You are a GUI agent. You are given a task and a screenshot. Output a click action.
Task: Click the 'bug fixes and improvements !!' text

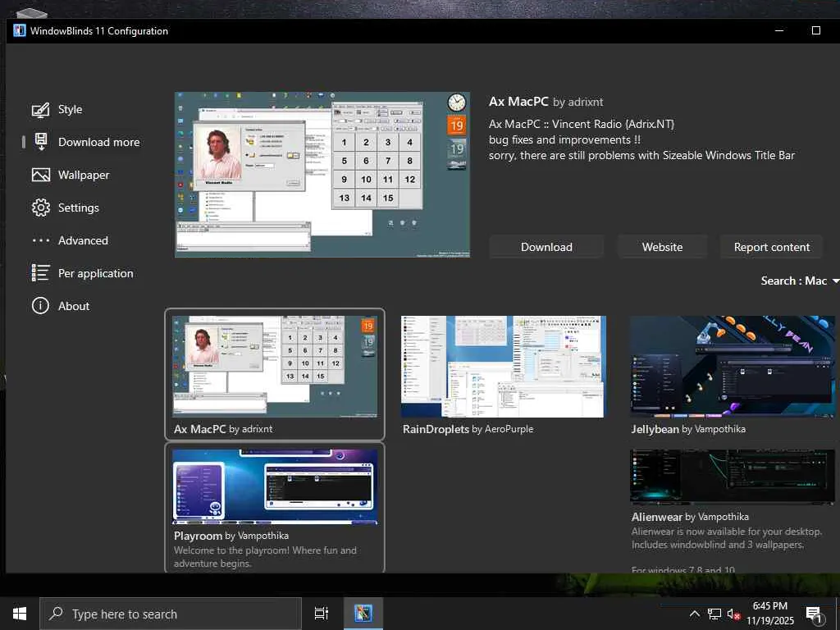click(x=564, y=139)
